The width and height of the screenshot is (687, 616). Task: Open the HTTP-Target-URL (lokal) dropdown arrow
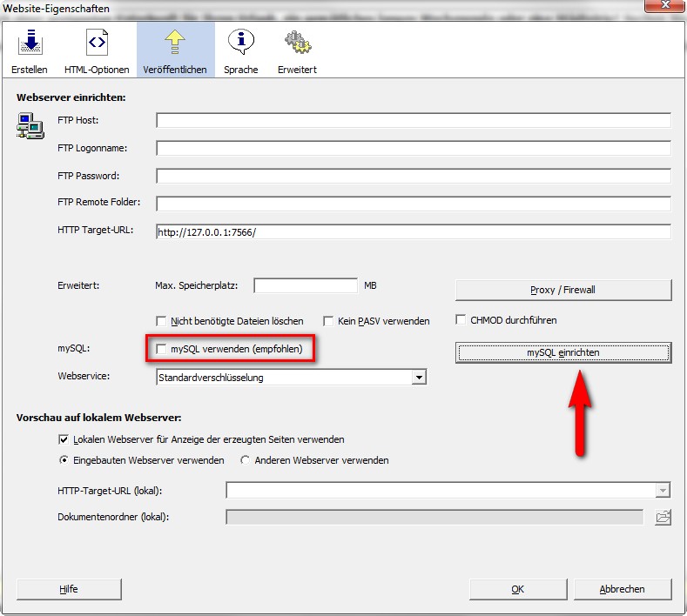(x=663, y=491)
